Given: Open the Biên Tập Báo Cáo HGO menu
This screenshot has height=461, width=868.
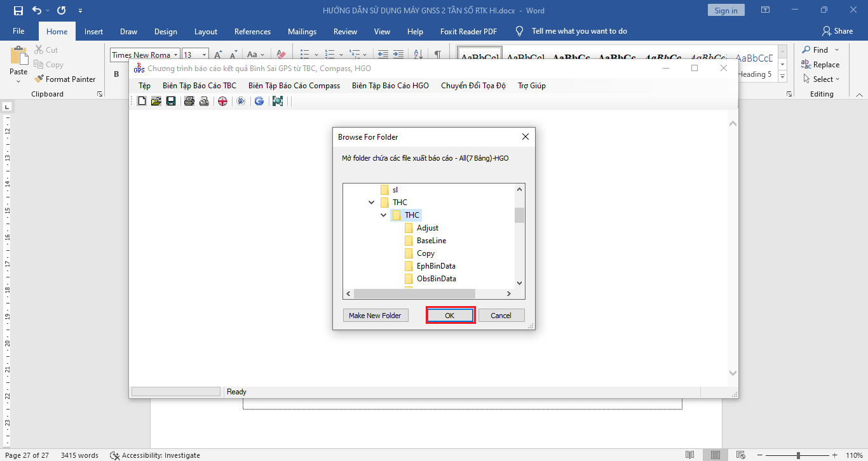Looking at the screenshot, I should [x=390, y=86].
